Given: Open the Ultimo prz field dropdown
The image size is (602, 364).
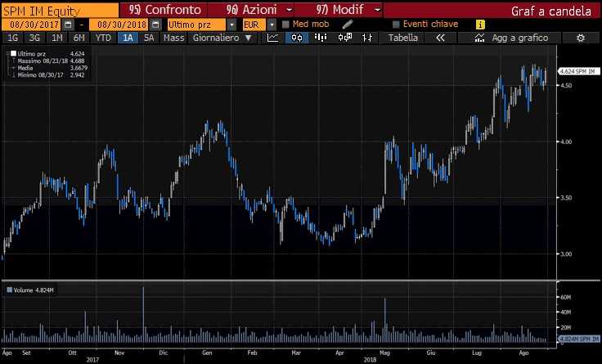Looking at the screenshot, I should tap(231, 25).
